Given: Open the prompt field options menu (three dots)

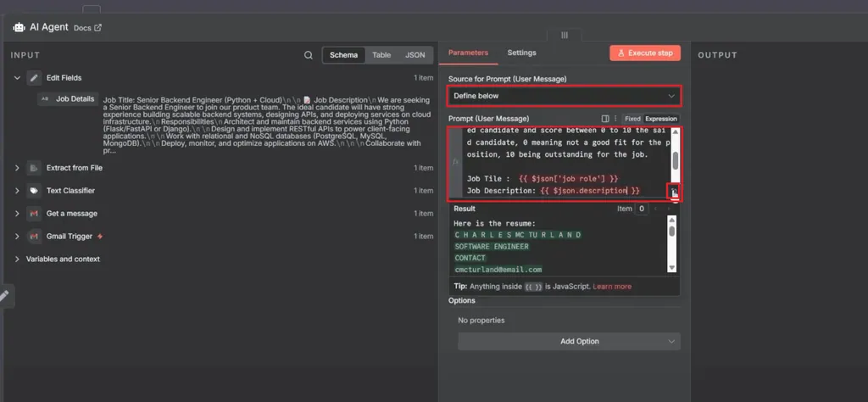Looking at the screenshot, I should [x=615, y=119].
